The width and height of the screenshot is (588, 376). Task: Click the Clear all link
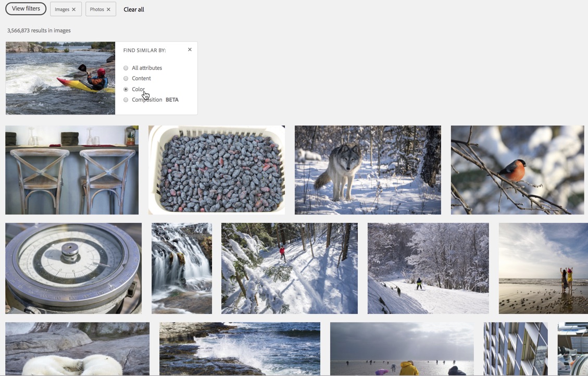134,9
